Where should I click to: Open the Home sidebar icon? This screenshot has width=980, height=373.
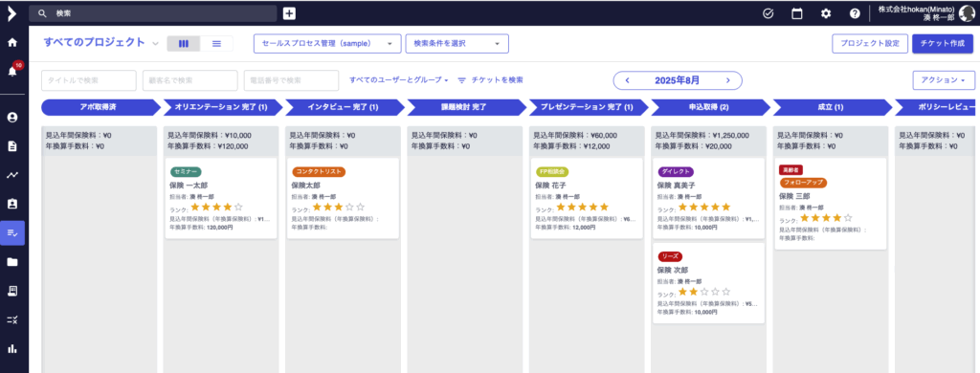tap(12, 43)
